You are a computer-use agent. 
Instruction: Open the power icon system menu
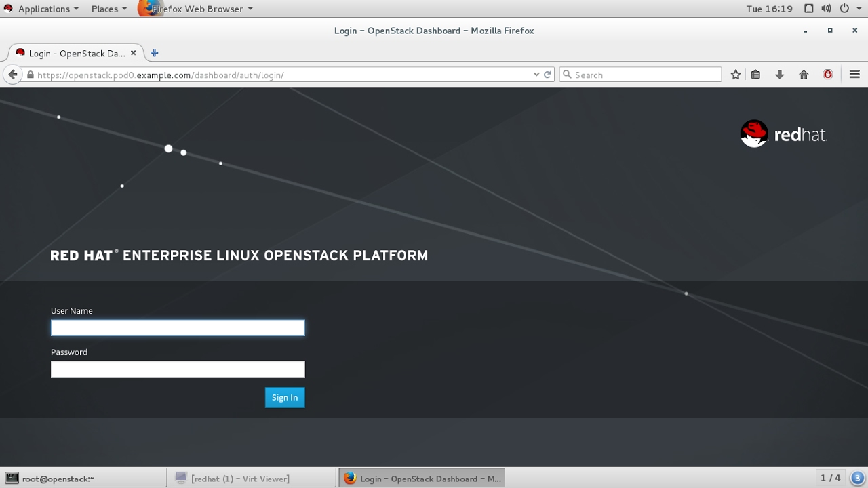click(844, 9)
